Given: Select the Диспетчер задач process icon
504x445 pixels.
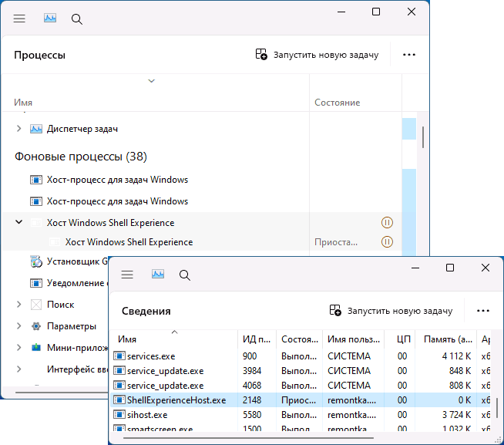Looking at the screenshot, I should point(36,129).
